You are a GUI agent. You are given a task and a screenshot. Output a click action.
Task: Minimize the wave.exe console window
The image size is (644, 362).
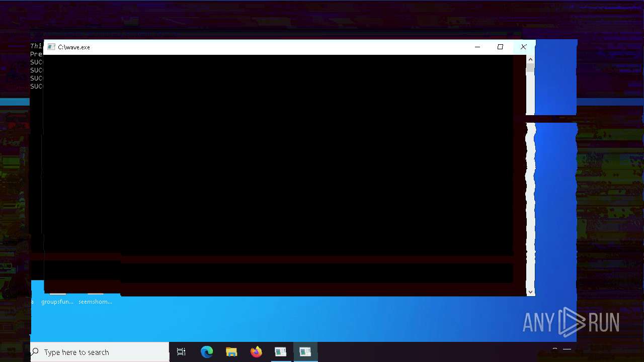click(x=477, y=47)
